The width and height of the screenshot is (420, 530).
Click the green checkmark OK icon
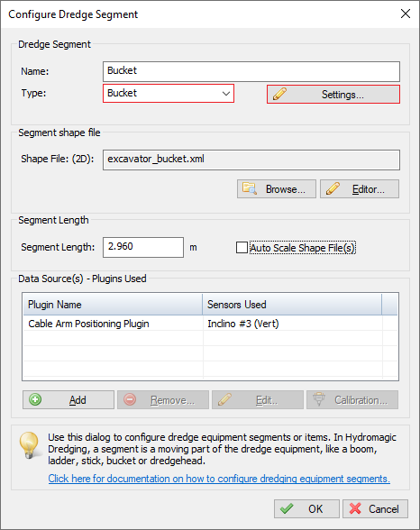tap(287, 508)
